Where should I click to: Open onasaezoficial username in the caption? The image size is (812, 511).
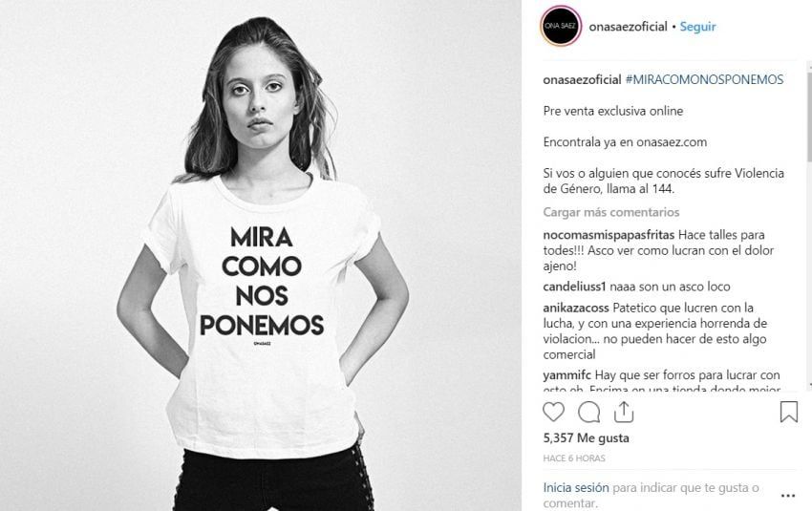tap(582, 79)
